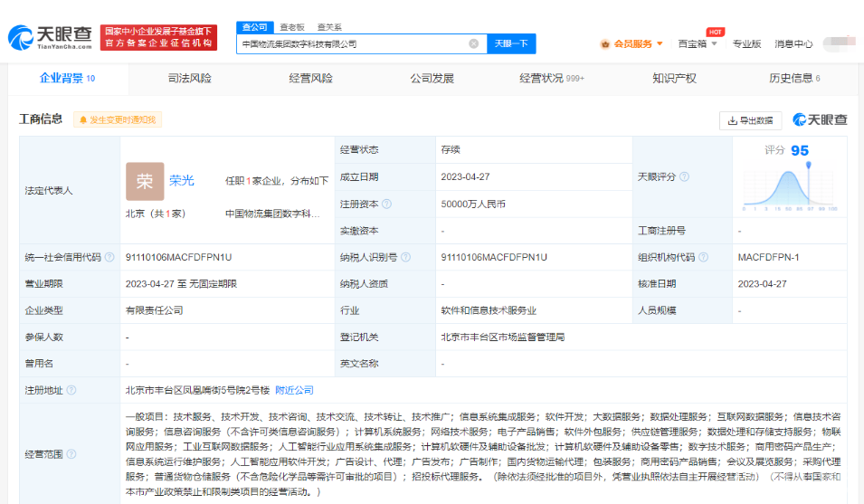Click the 纳税人识别号 value 91110106MACFDFPN1U
The image size is (864, 504).
494,257
